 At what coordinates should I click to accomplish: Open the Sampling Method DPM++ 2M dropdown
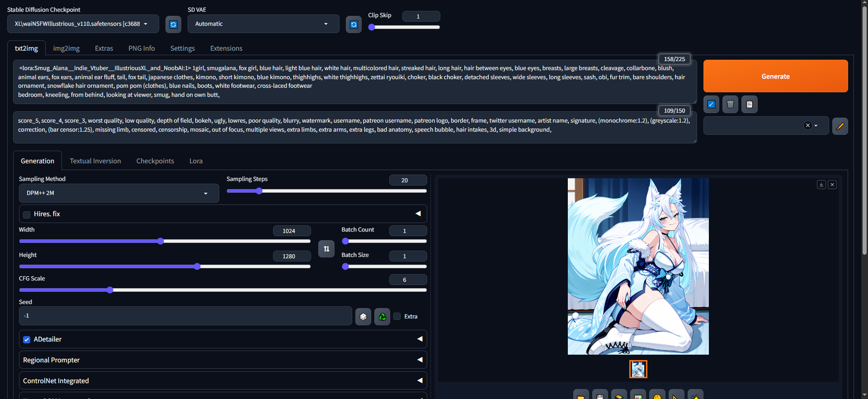pyautogui.click(x=119, y=193)
